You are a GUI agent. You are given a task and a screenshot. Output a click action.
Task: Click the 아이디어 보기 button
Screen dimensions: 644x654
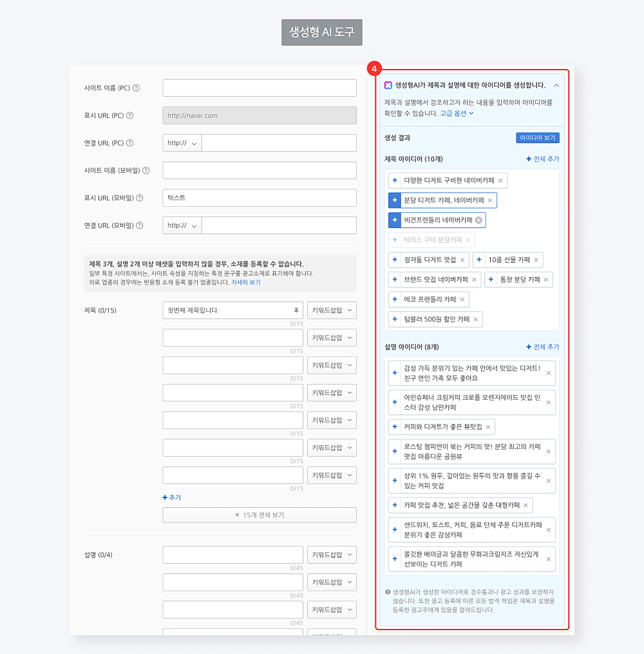pyautogui.click(x=538, y=138)
